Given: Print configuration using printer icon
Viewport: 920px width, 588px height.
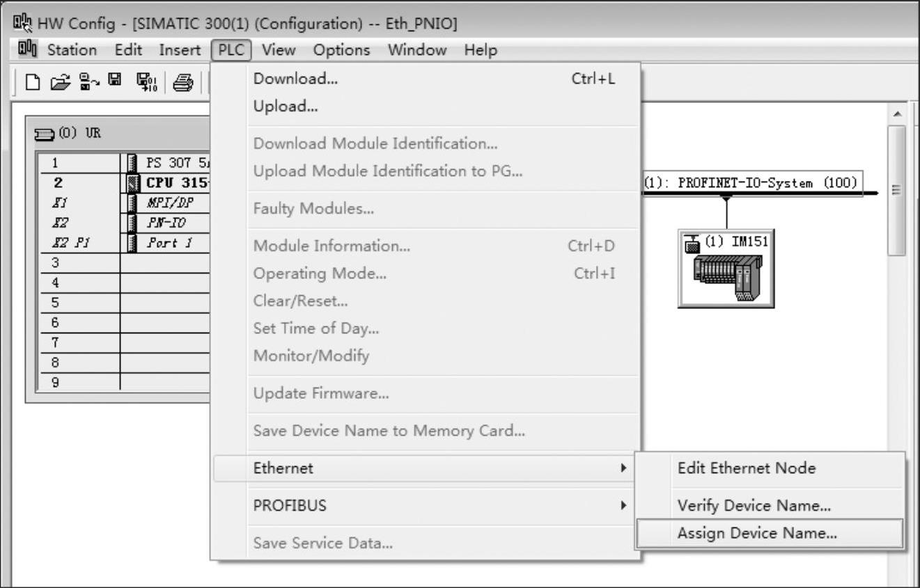Looking at the screenshot, I should (x=182, y=84).
